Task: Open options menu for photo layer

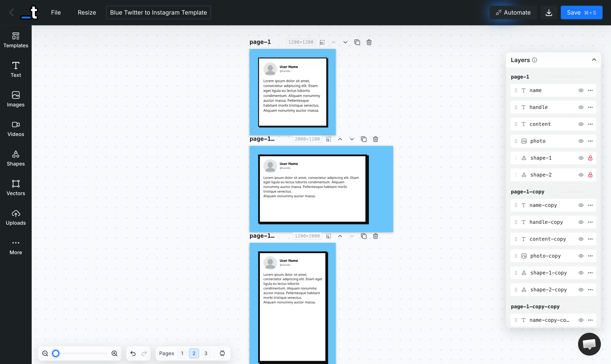Action: coord(590,141)
